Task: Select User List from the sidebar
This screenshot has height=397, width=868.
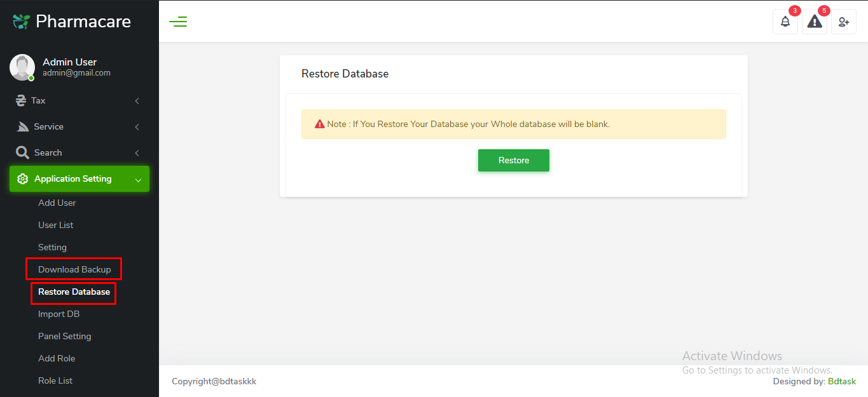Action: (55, 224)
